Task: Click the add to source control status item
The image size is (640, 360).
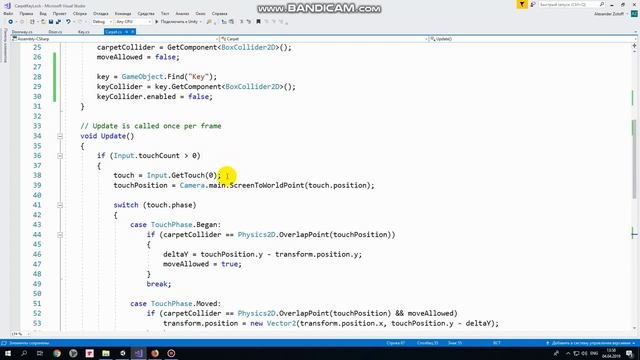Action: click(590, 343)
